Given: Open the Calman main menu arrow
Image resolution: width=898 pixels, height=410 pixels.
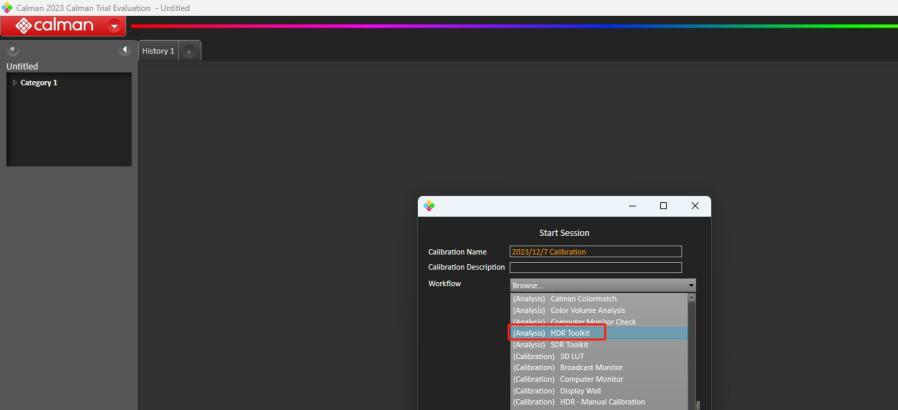Looking at the screenshot, I should tap(115, 26).
